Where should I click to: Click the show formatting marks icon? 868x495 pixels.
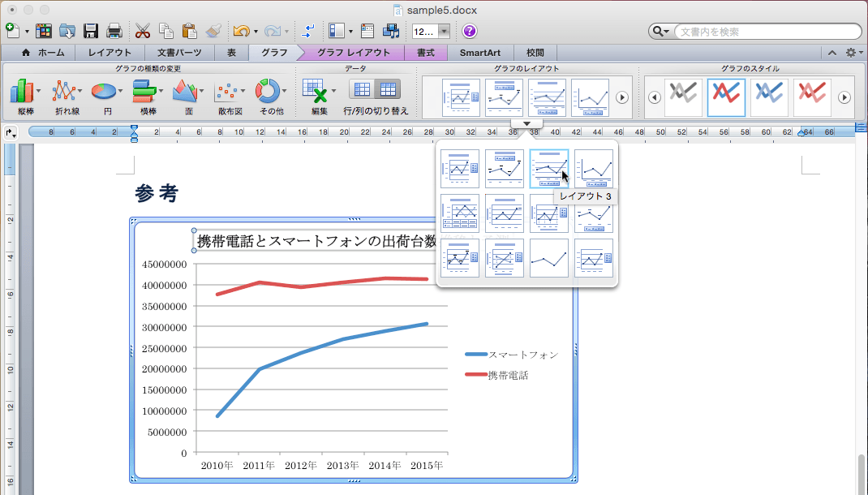point(307,31)
